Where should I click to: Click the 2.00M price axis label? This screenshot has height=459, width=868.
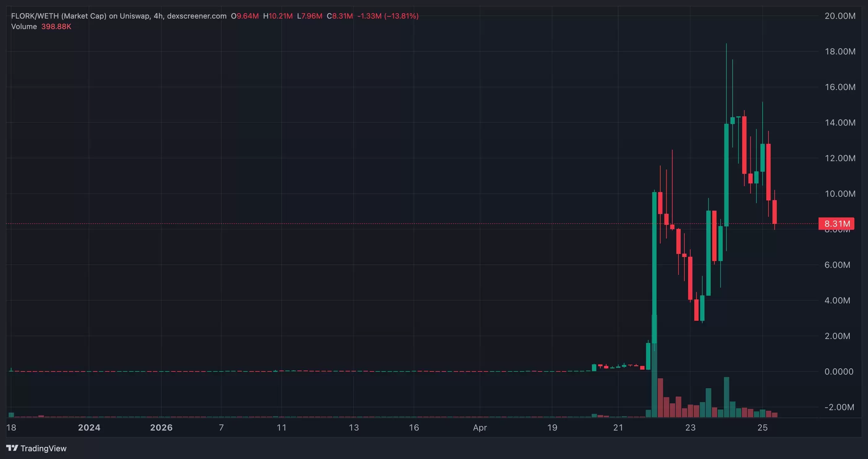coord(837,336)
